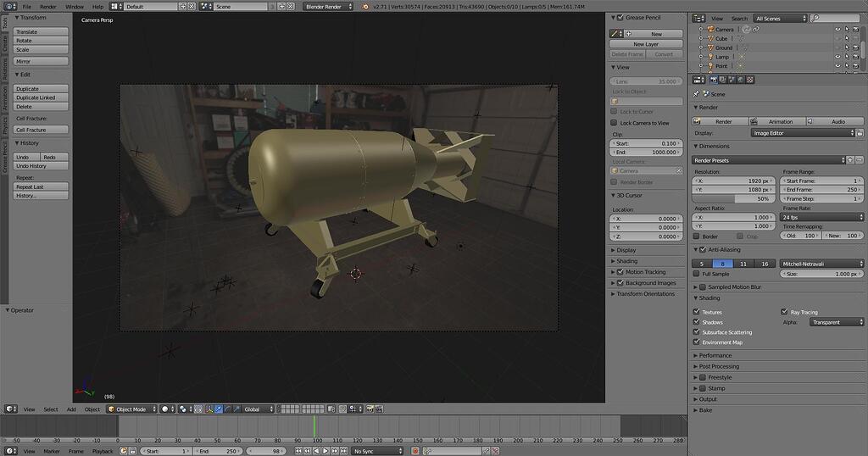Uncheck Textures in Shading panel
This screenshot has height=456, width=868.
(x=697, y=312)
